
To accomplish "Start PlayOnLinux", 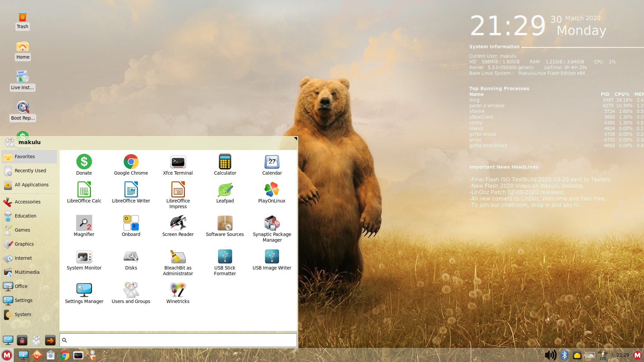I will tap(272, 192).
